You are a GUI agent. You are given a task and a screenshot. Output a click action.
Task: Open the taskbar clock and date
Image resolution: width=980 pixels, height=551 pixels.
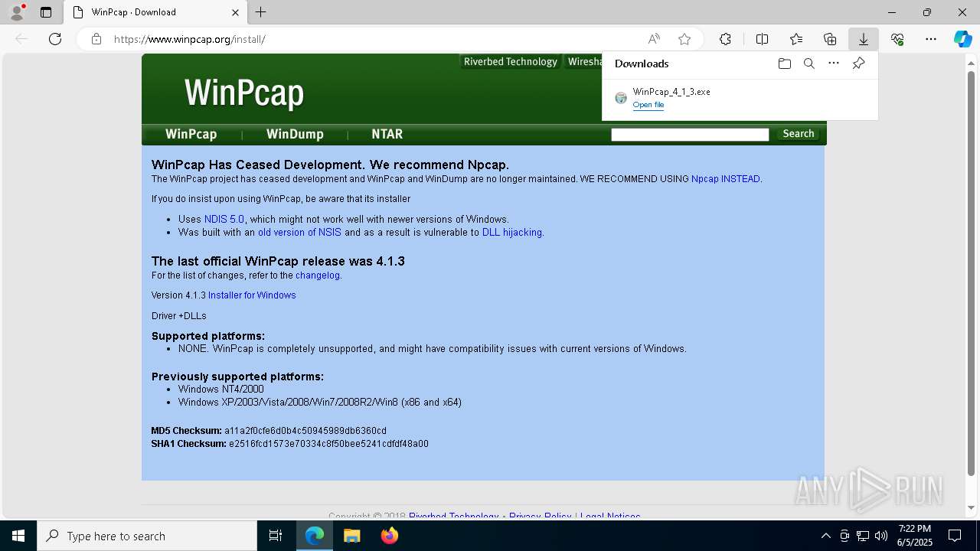click(x=914, y=536)
